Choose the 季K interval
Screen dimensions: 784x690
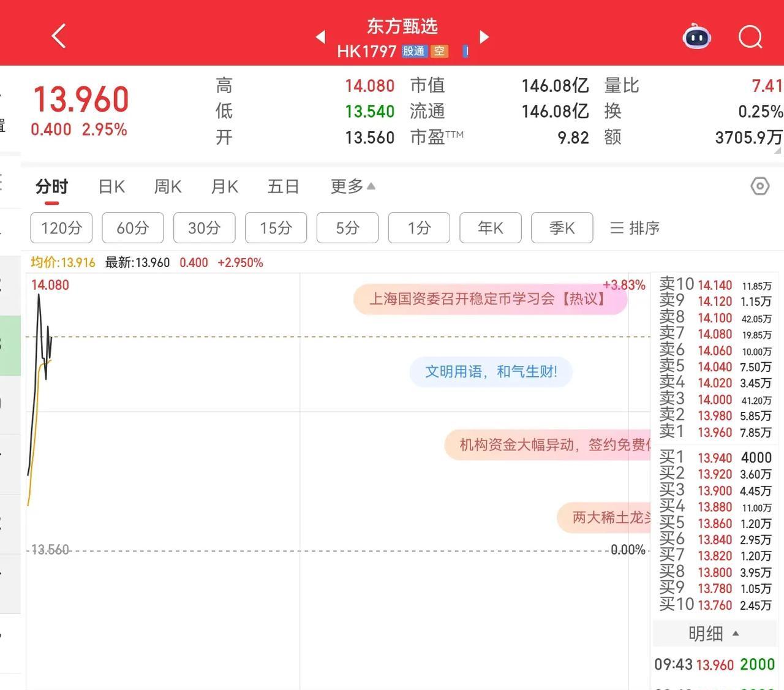coord(562,228)
